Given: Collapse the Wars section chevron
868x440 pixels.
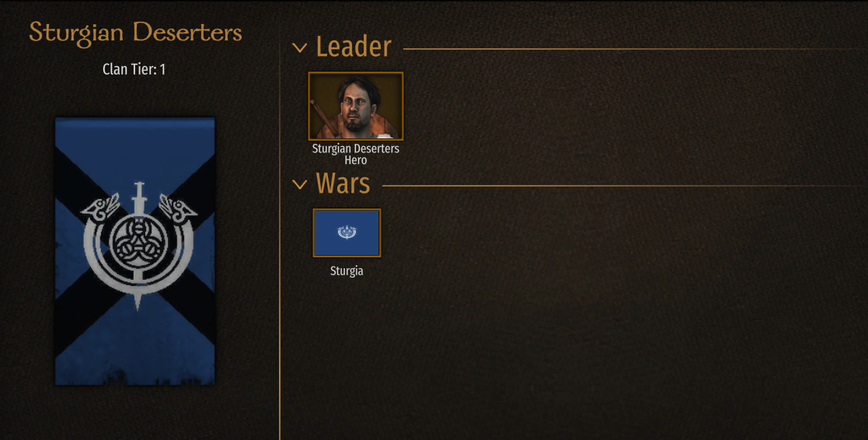Looking at the screenshot, I should click(299, 184).
